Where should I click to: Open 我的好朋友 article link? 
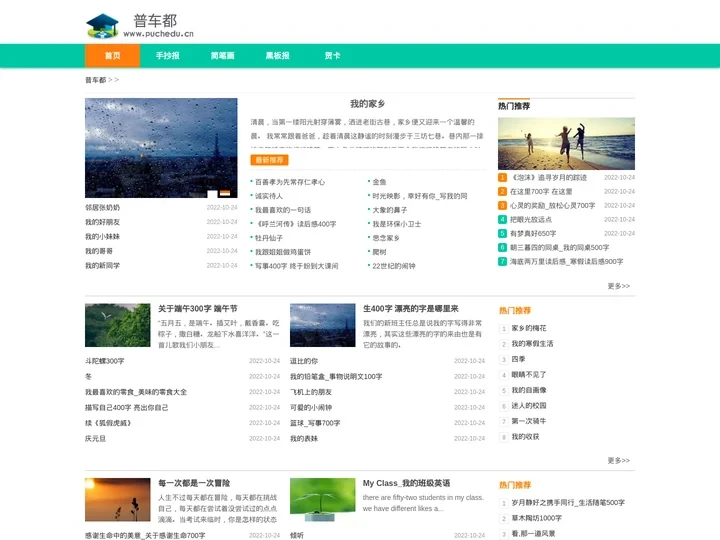coord(102,222)
